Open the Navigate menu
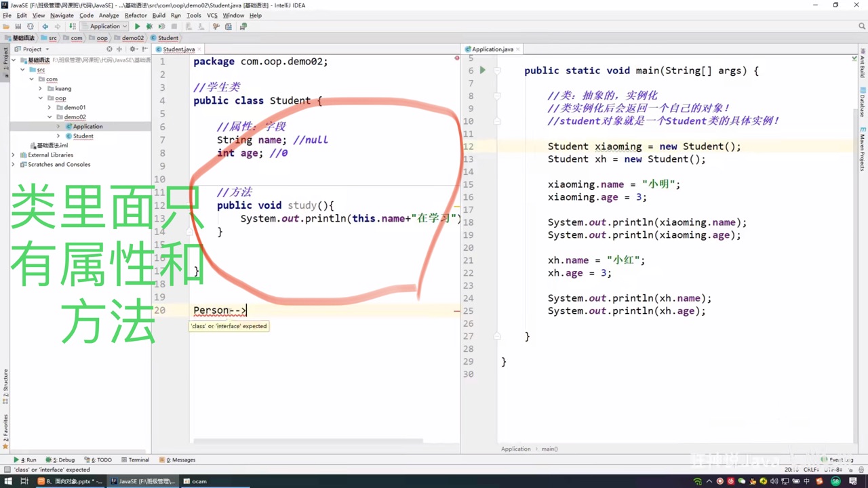 click(62, 15)
